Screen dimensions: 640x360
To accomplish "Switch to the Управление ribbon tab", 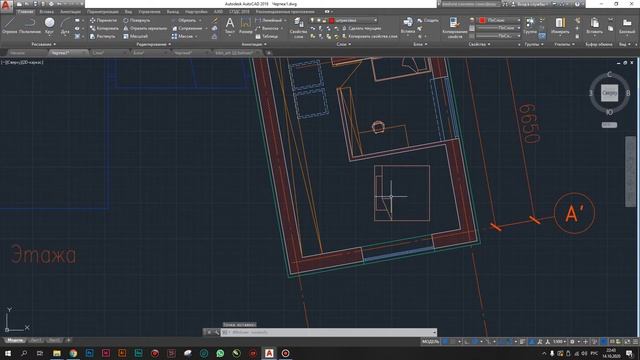I will [149, 12].
